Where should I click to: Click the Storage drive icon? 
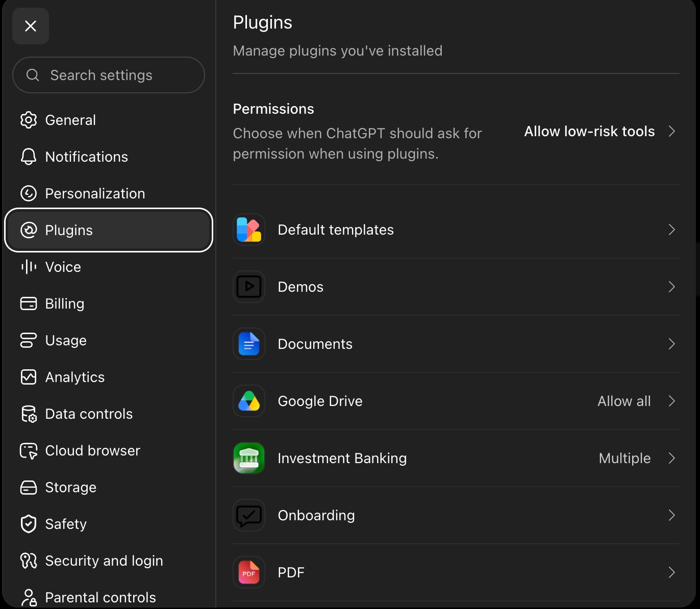point(29,487)
